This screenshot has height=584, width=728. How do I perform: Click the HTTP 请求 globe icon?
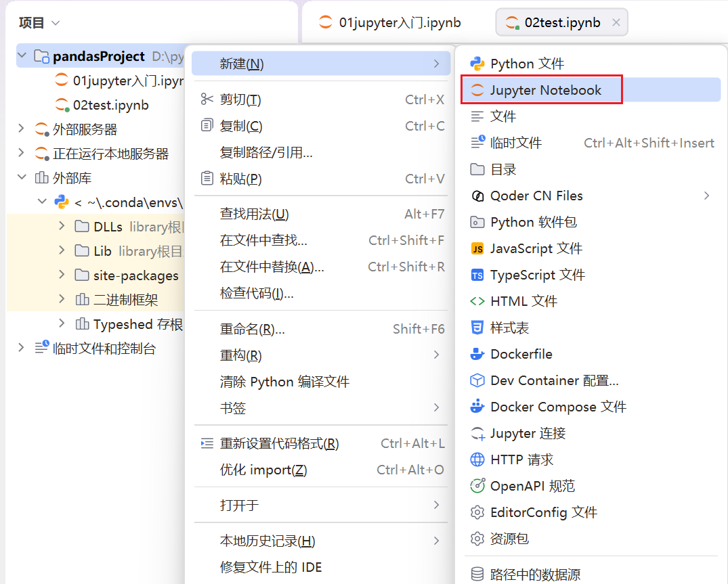pos(477,459)
